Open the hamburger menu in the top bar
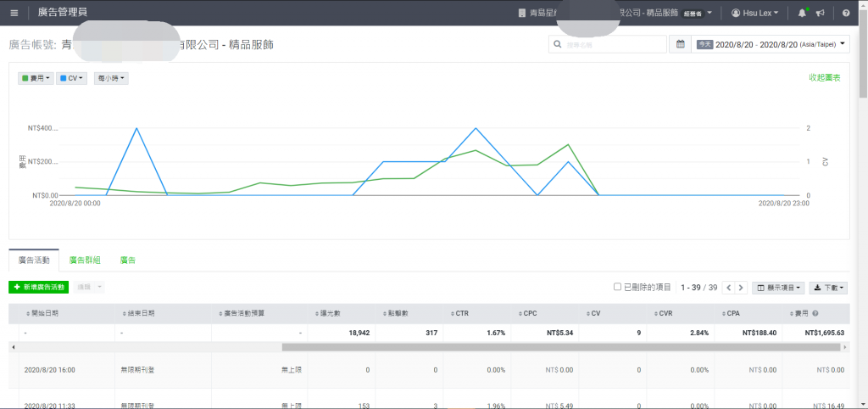868x409 pixels. pyautogui.click(x=14, y=13)
